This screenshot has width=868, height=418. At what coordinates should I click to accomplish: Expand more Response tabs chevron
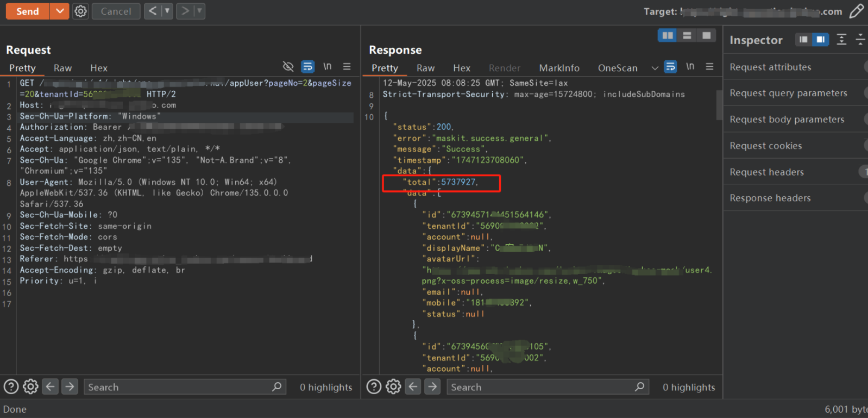655,68
